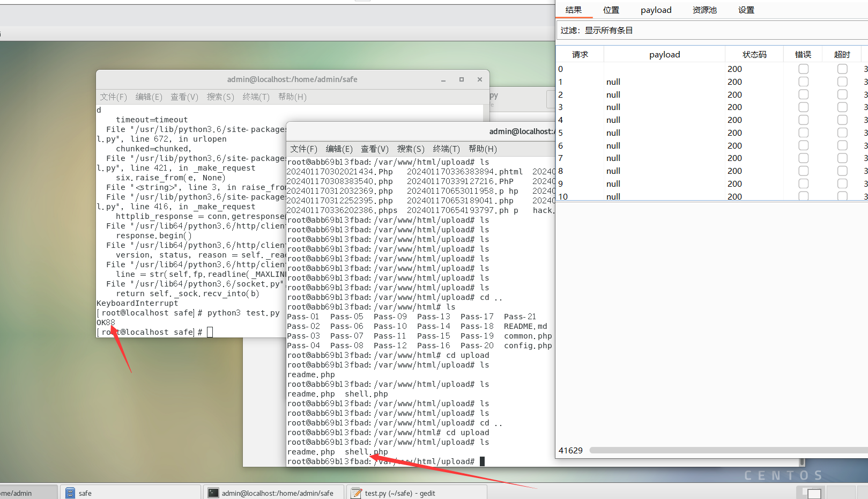Screen dimensions: 868x499
Task: Click status code 200 in row 4
Action: [x=735, y=120]
